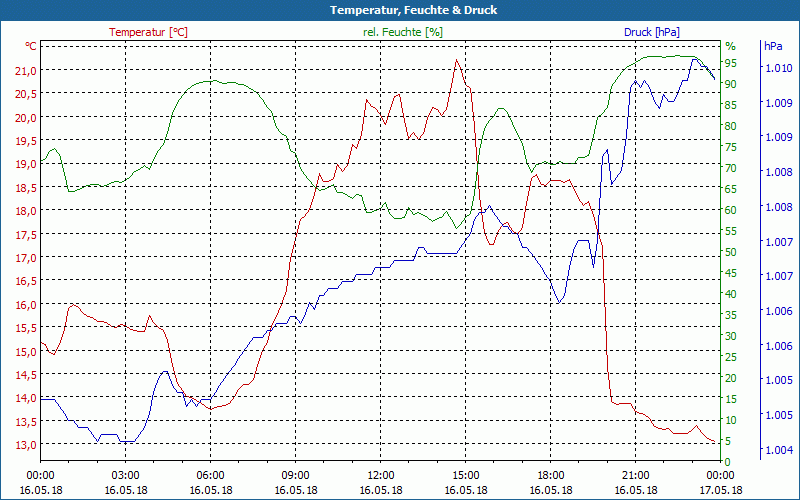Click the 18,0 temperature axis tick

[x=26, y=211]
